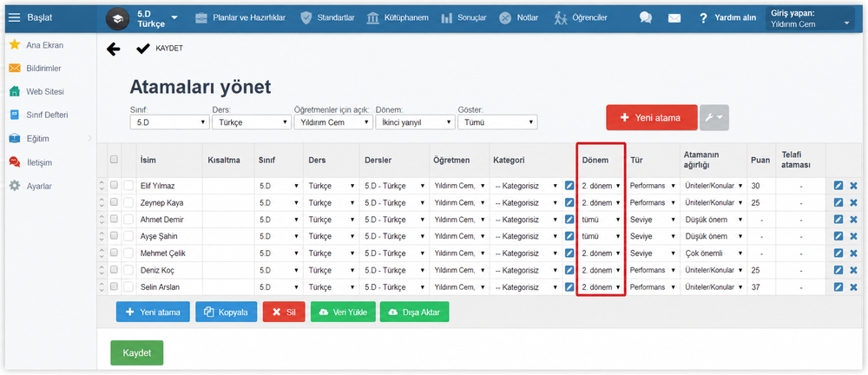This screenshot has width=868, height=375.
Task: Toggle the select-all checkbox in table header
Action: pyautogui.click(x=114, y=160)
